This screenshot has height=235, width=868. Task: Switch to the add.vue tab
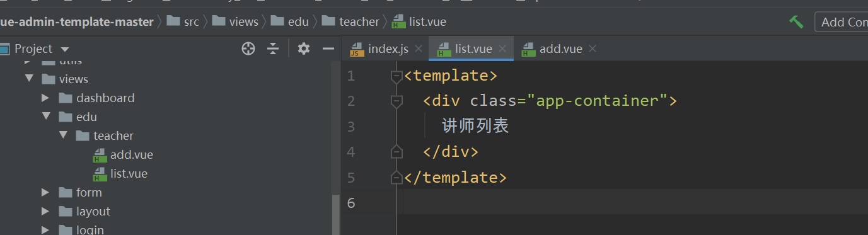(552, 49)
